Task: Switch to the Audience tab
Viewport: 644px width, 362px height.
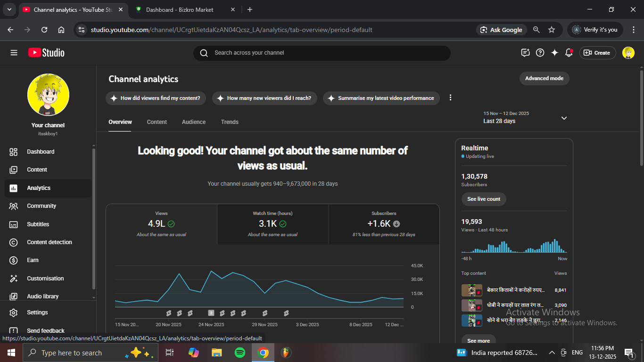Action: pyautogui.click(x=193, y=122)
